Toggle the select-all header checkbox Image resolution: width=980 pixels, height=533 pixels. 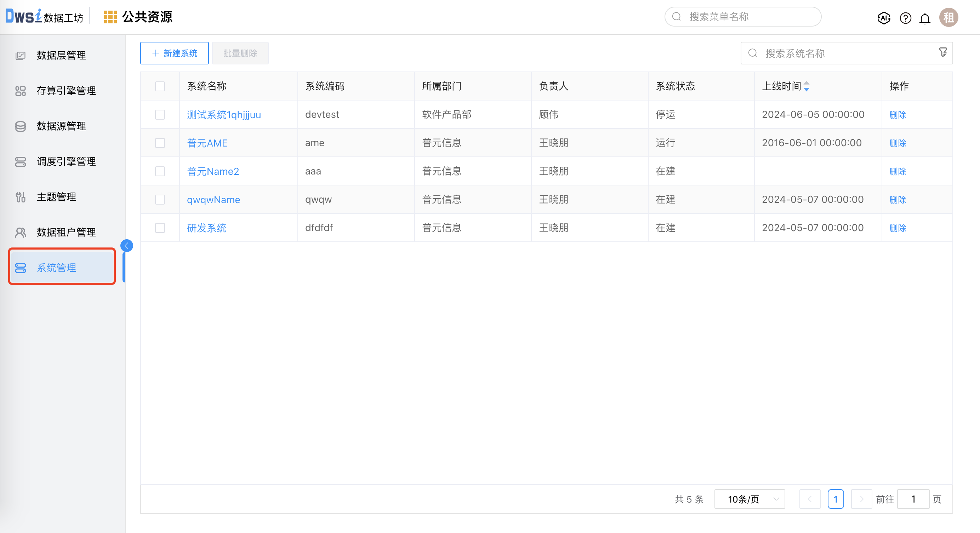pyautogui.click(x=160, y=86)
